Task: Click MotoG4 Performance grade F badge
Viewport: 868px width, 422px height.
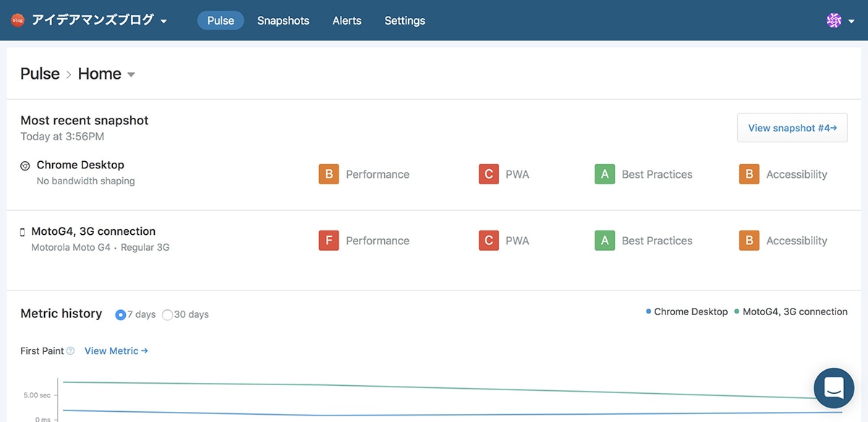Action: [329, 241]
